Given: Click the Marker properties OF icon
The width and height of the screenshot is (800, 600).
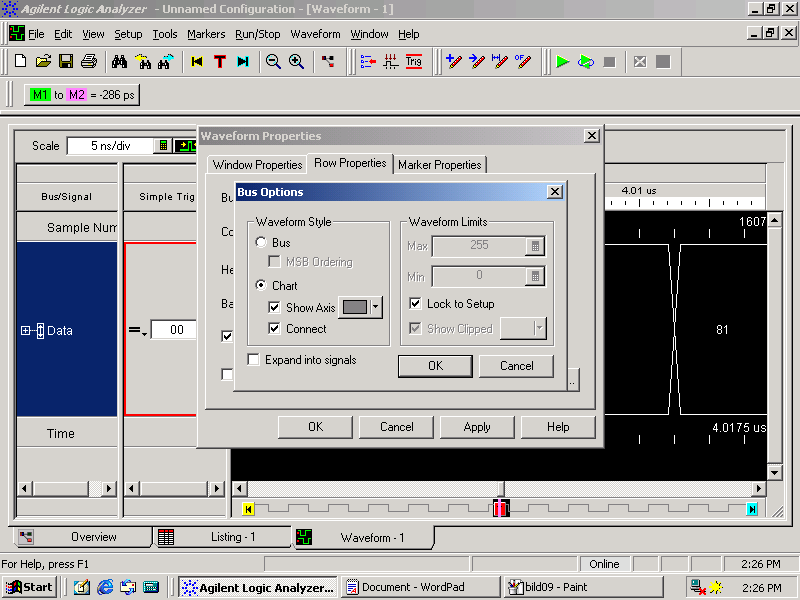Looking at the screenshot, I should pyautogui.click(x=522, y=62).
